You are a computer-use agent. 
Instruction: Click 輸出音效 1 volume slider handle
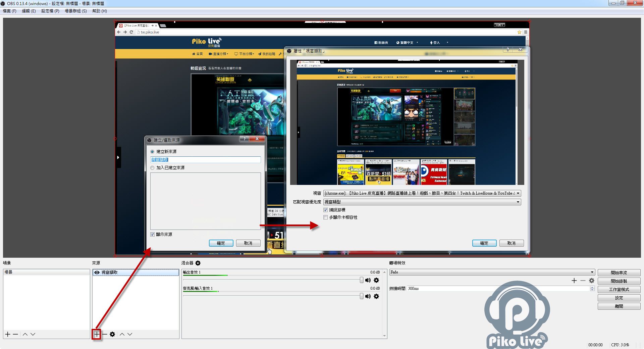[361, 280]
